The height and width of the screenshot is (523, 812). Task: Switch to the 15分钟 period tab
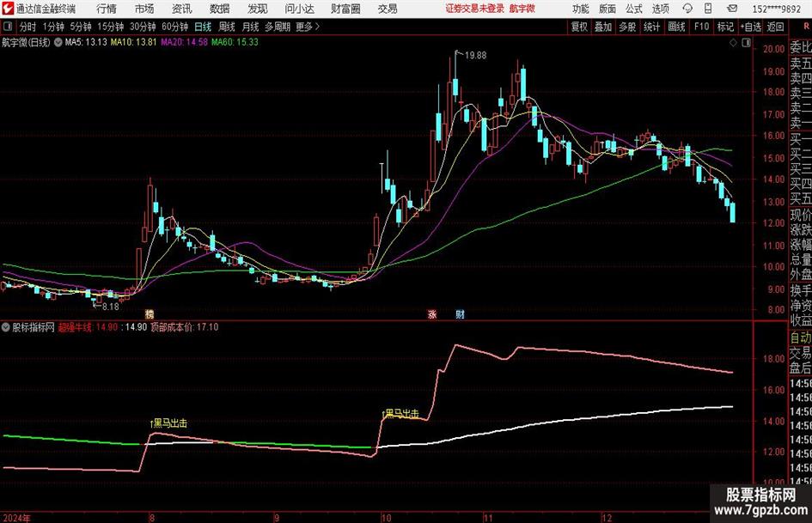(x=111, y=27)
